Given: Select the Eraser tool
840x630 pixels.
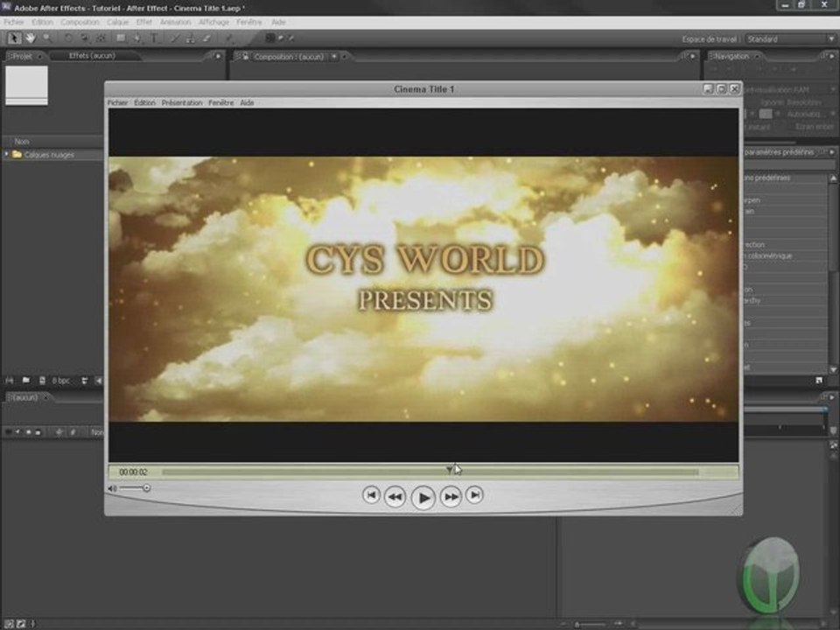Looking at the screenshot, I should [206, 38].
